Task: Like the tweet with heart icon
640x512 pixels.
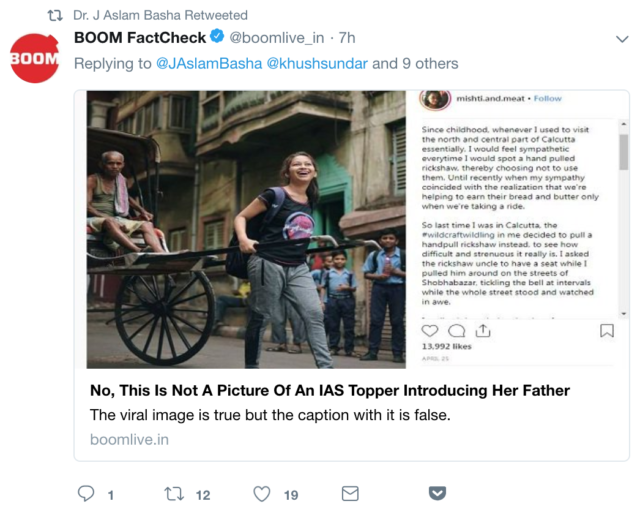Action: click(262, 494)
